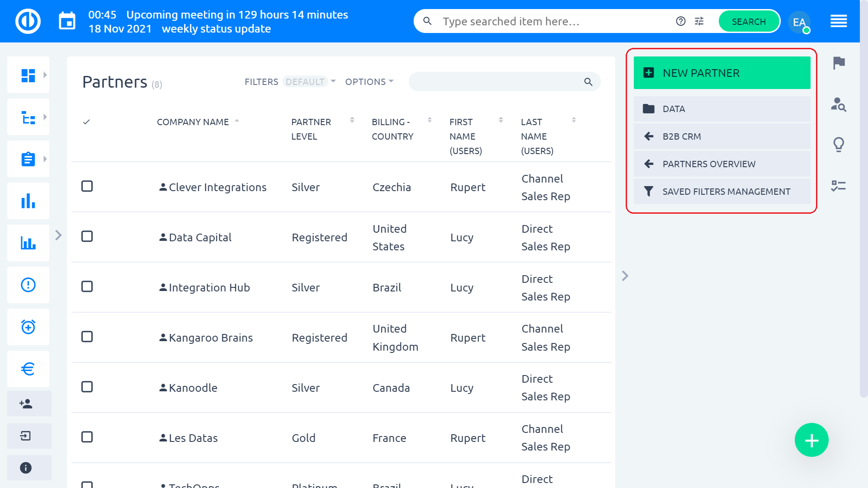Click the euro currency sidebar icon
Image resolution: width=868 pixels, height=488 pixels.
click(x=28, y=369)
